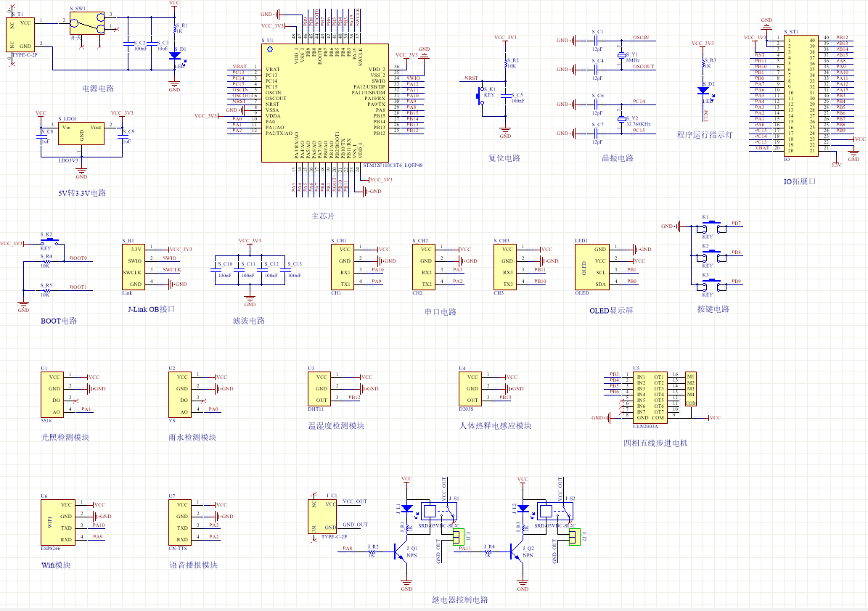Click the S_K1 reset key symbol
The width and height of the screenshot is (868, 611).
[480, 95]
